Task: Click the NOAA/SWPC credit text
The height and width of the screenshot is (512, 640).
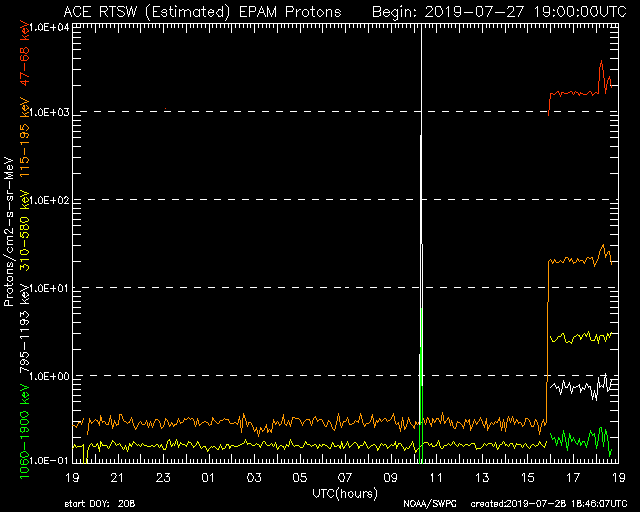Action: pyautogui.click(x=427, y=503)
